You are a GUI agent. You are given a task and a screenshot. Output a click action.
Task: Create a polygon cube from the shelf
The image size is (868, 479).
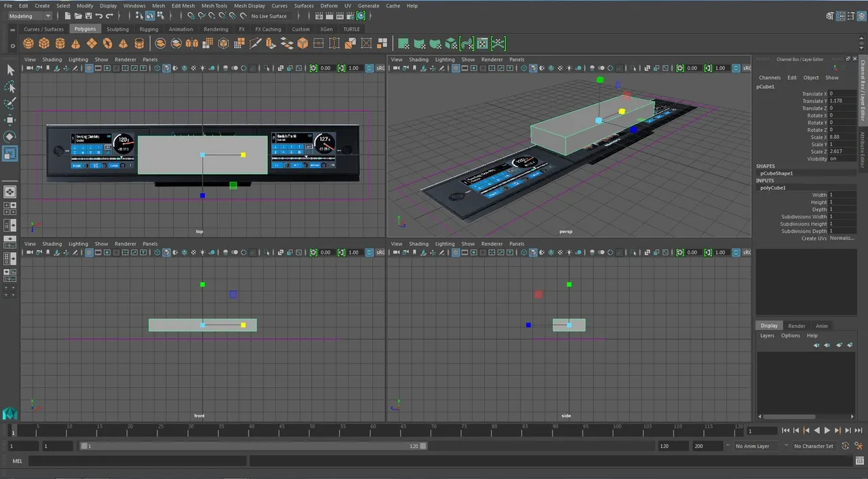(44, 43)
